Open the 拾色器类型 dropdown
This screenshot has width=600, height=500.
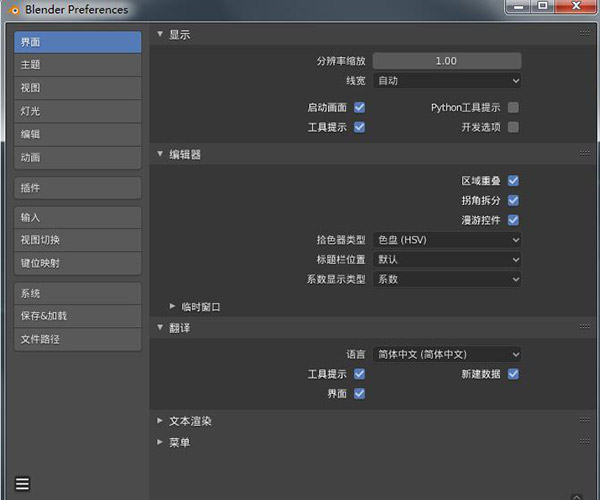point(447,240)
